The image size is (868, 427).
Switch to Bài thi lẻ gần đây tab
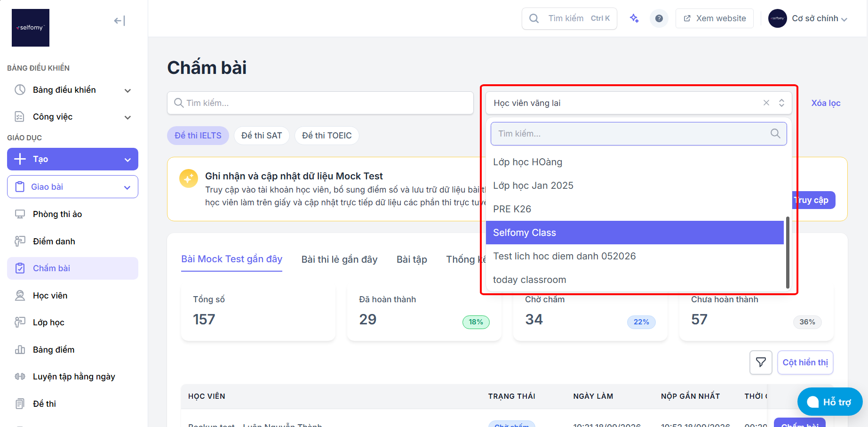click(x=339, y=259)
